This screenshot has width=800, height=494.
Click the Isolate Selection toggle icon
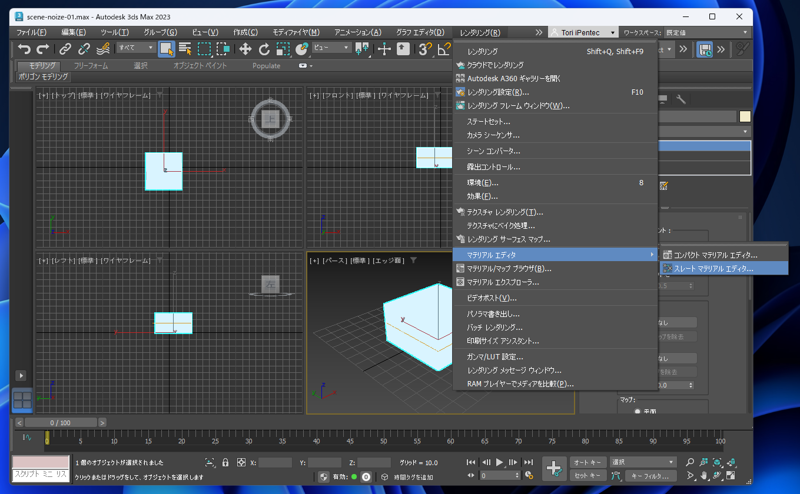(210, 462)
